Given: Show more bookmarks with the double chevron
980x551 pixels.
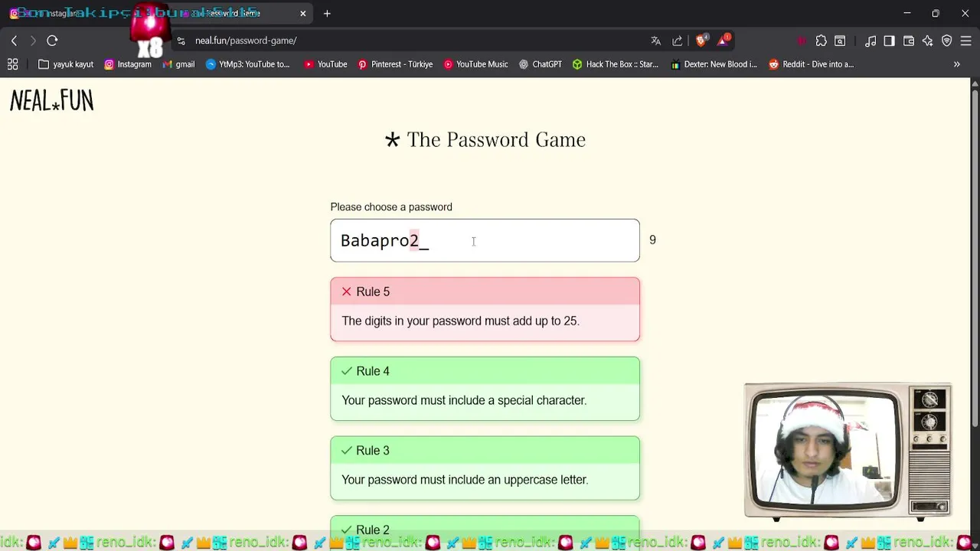Looking at the screenshot, I should click(x=956, y=64).
